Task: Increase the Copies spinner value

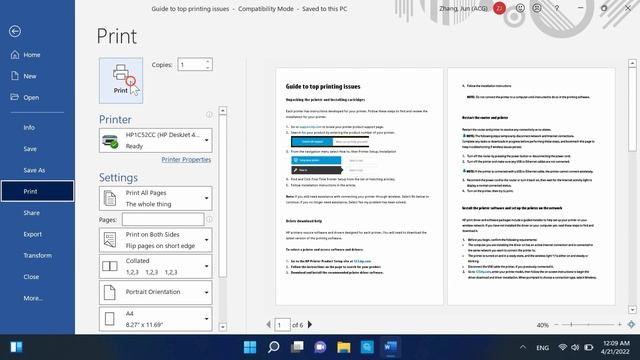Action: point(208,61)
